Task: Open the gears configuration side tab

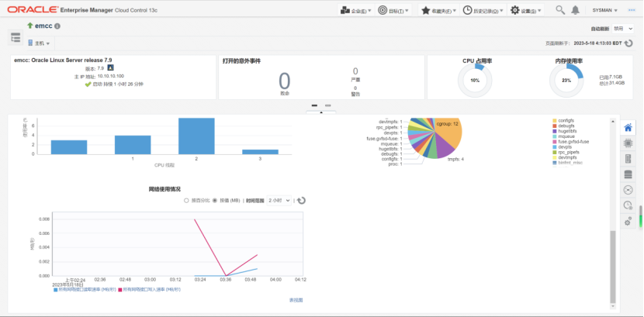Action: tap(628, 222)
